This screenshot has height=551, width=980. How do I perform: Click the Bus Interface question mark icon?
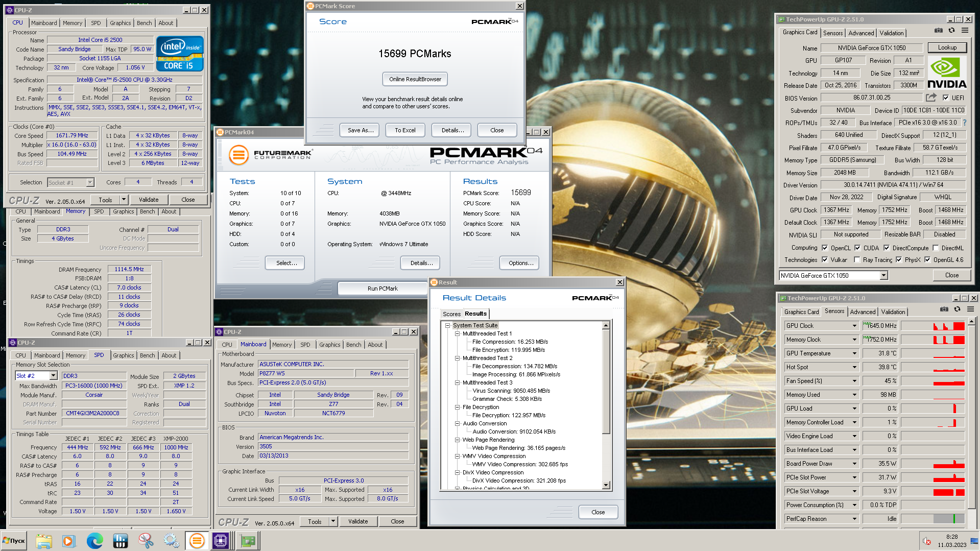[x=964, y=123]
